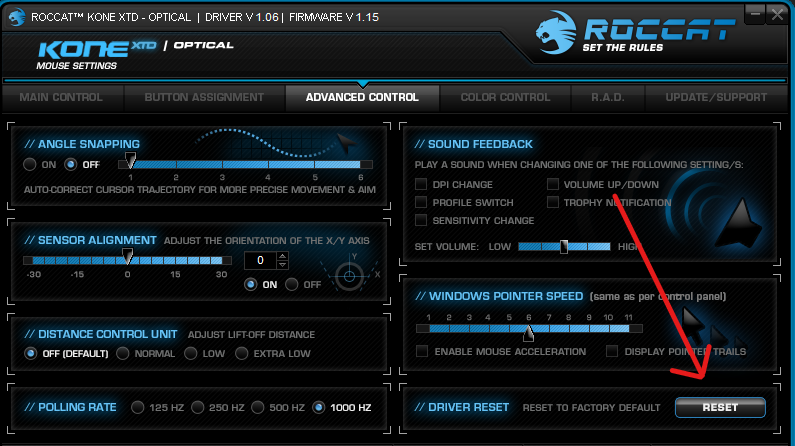Choose EXTRA LOW lift-off distance
Screen dimensions: 795x446
tap(241, 353)
